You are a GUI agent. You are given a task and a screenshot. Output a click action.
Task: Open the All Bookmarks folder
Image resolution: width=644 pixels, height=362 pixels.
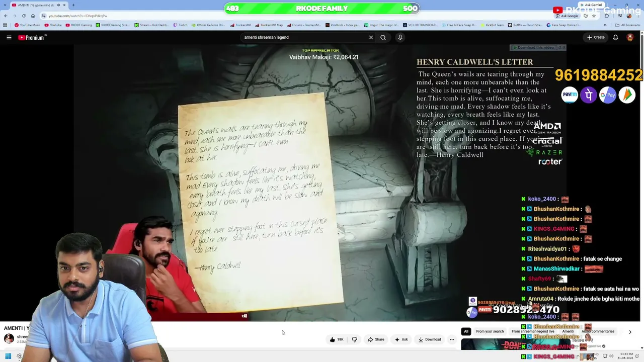[628, 25]
